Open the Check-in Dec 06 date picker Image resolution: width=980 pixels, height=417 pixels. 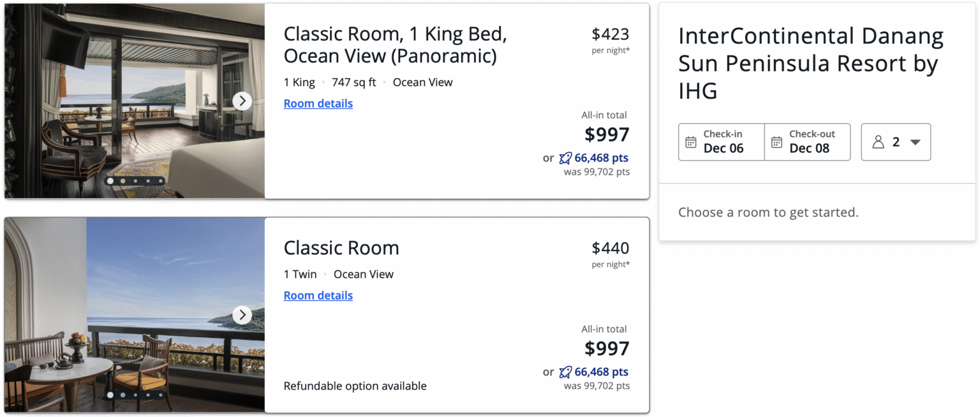pos(722,142)
